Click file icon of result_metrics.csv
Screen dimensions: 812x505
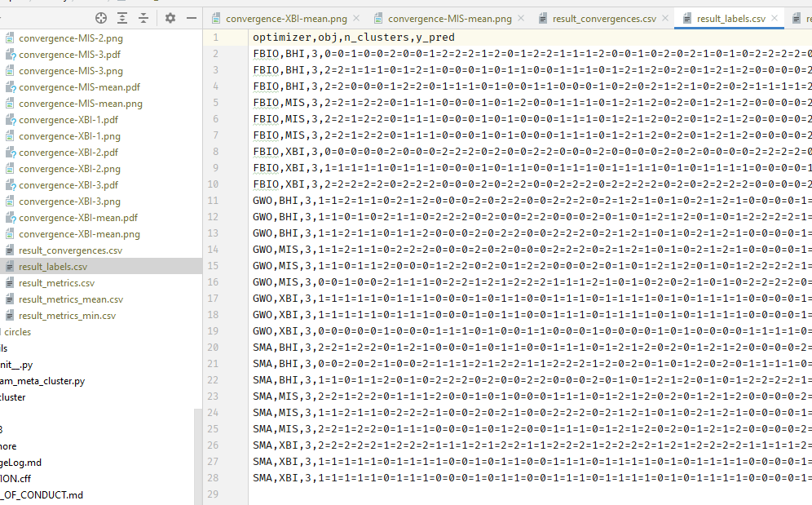tap(10, 283)
